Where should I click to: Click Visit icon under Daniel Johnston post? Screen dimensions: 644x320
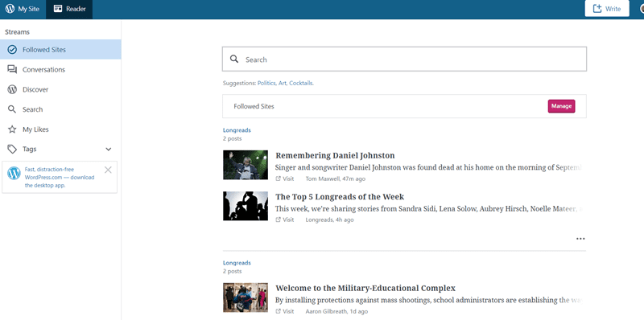coord(278,178)
